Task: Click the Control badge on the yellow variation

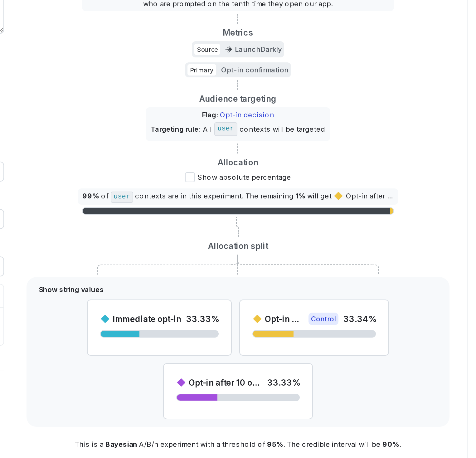Action: tap(323, 319)
